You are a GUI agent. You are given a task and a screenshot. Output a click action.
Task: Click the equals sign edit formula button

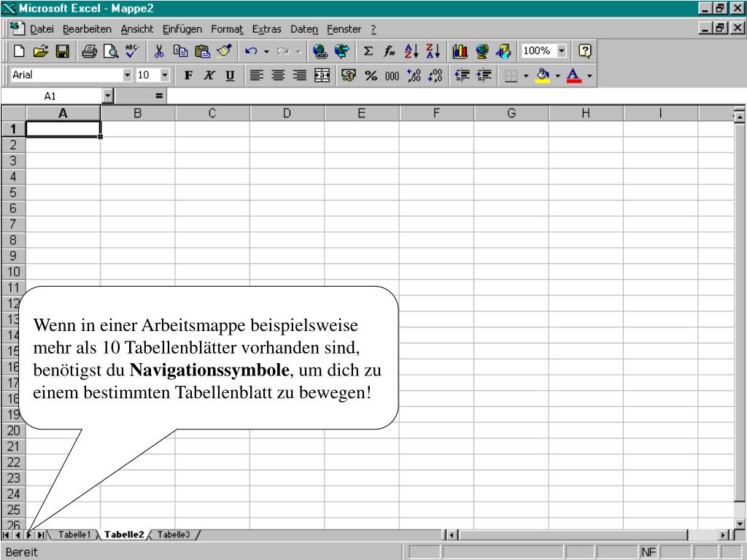tap(158, 96)
